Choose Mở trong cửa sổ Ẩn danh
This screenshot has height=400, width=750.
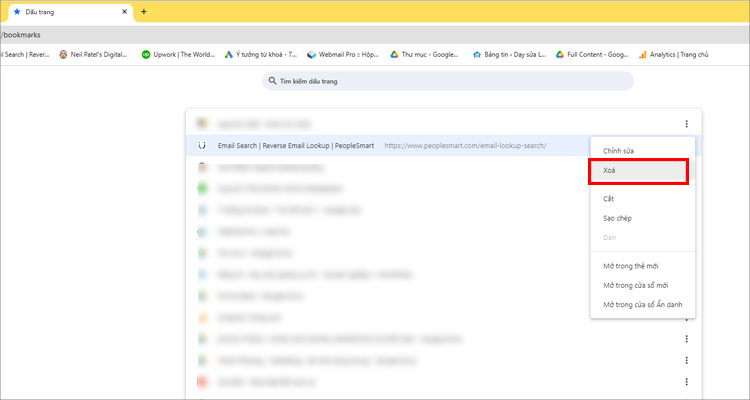(643, 304)
